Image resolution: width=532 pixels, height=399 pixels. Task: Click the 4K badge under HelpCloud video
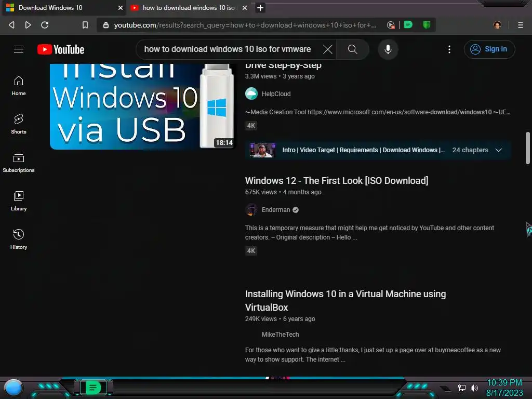pyautogui.click(x=251, y=126)
